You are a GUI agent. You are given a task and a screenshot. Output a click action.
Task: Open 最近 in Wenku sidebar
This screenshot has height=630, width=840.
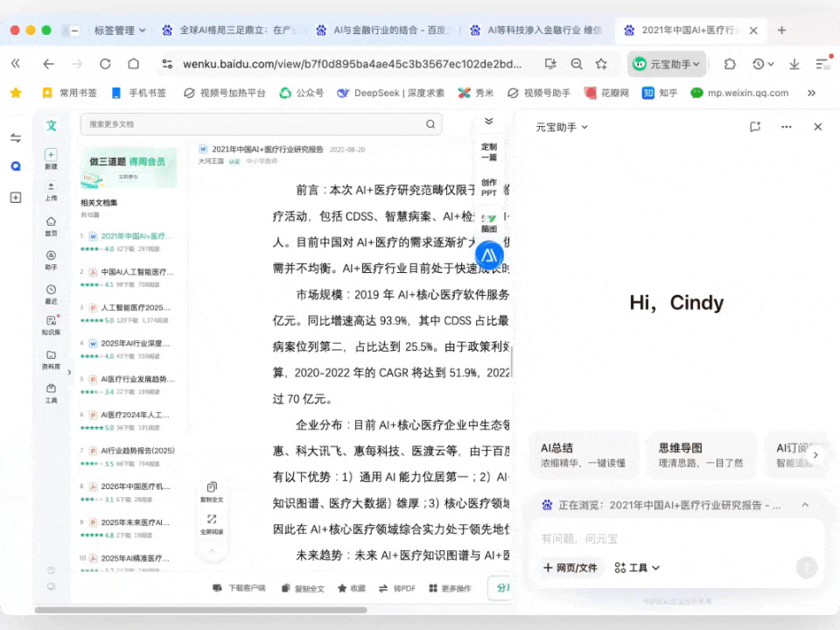[51, 294]
